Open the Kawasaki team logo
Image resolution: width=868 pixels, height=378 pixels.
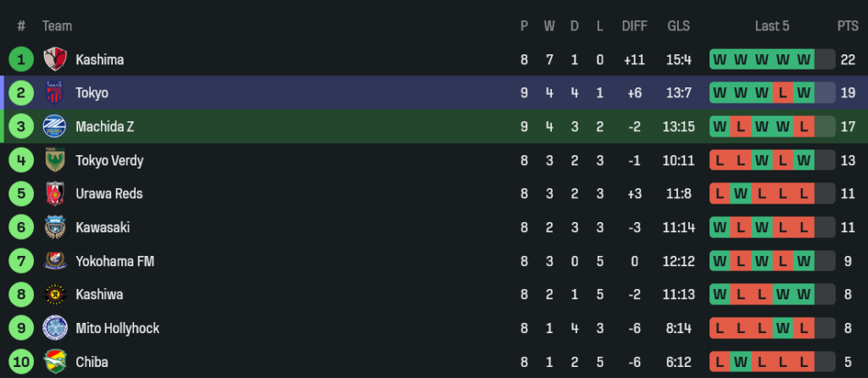[x=55, y=227]
